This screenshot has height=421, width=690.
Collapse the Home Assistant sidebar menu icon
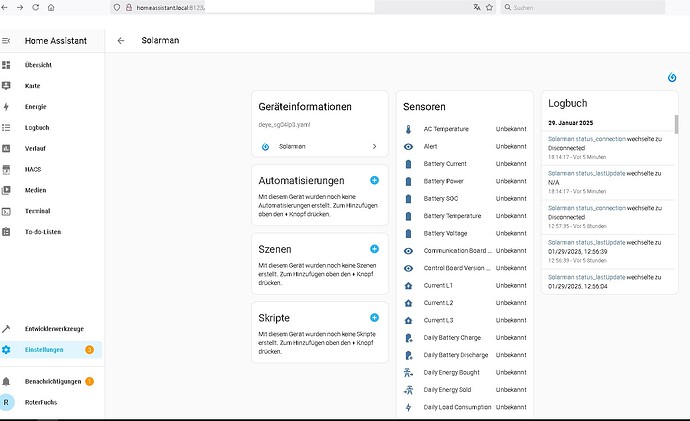[6, 40]
